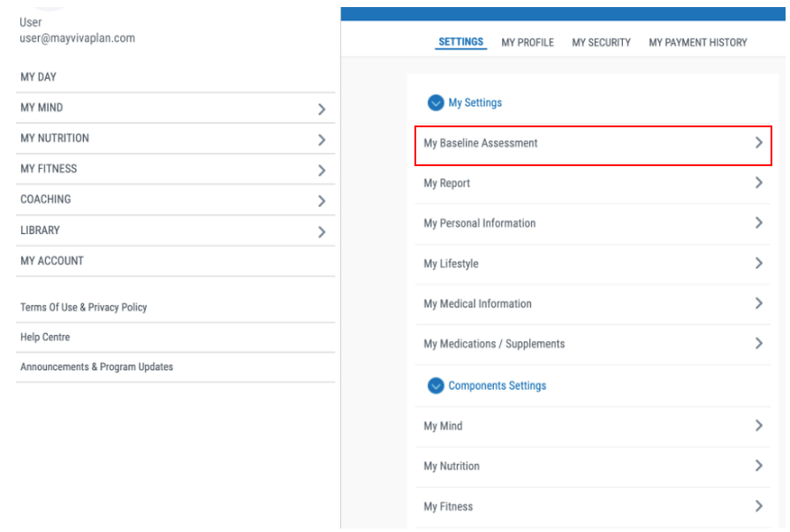This screenshot has width=790, height=532.
Task: Open the Help Centre link
Action: point(45,338)
